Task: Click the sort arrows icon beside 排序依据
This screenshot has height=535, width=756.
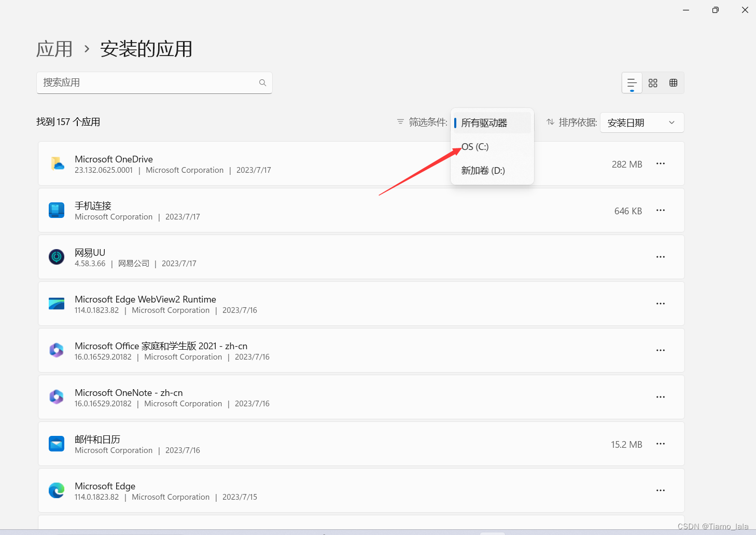Action: pyautogui.click(x=550, y=122)
